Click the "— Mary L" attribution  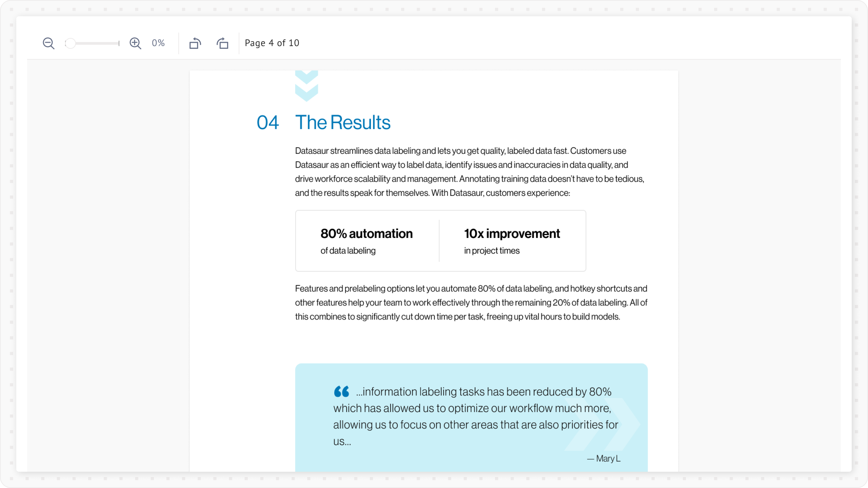[604, 459]
